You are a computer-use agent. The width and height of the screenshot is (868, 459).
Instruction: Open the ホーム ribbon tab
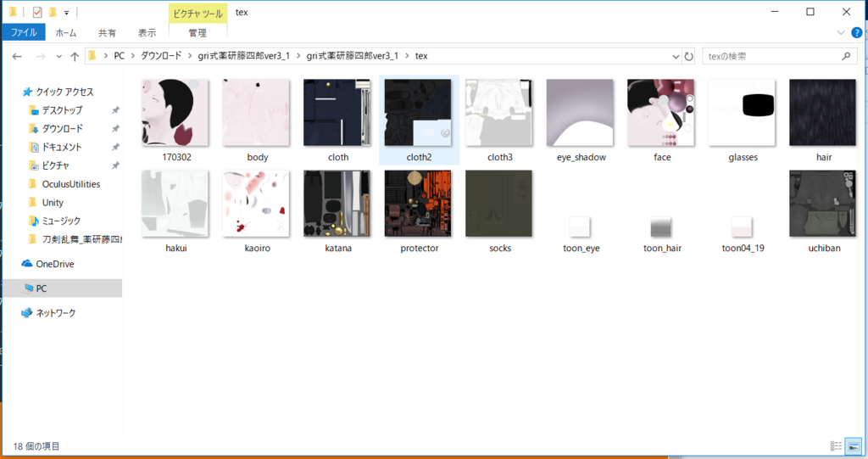(x=66, y=33)
